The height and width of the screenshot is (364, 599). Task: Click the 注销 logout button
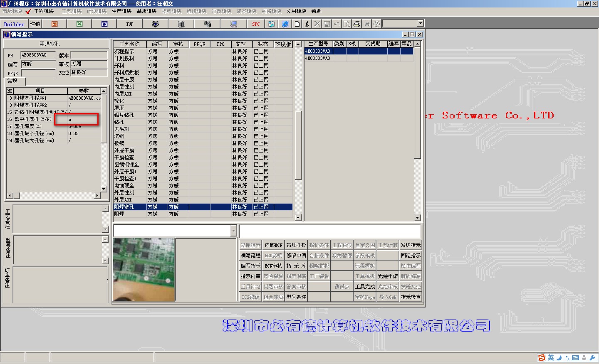tap(35, 24)
